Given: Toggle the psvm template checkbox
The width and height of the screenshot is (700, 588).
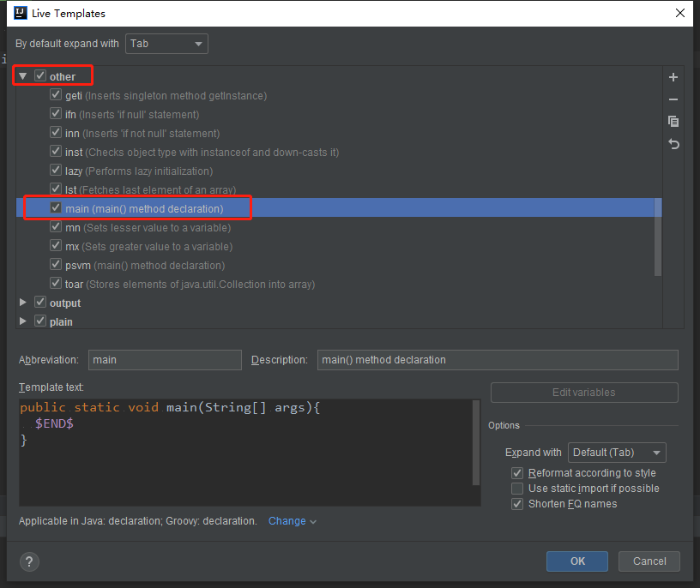Looking at the screenshot, I should coord(56,265).
